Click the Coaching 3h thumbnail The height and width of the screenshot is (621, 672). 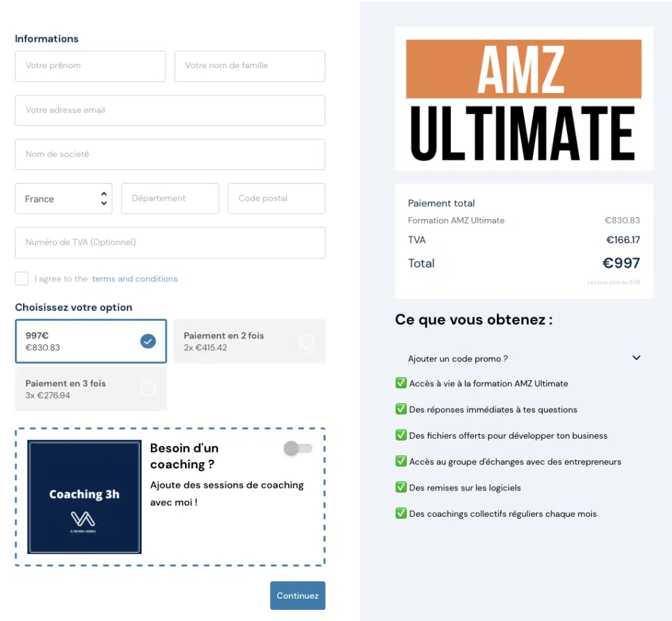pyautogui.click(x=85, y=497)
